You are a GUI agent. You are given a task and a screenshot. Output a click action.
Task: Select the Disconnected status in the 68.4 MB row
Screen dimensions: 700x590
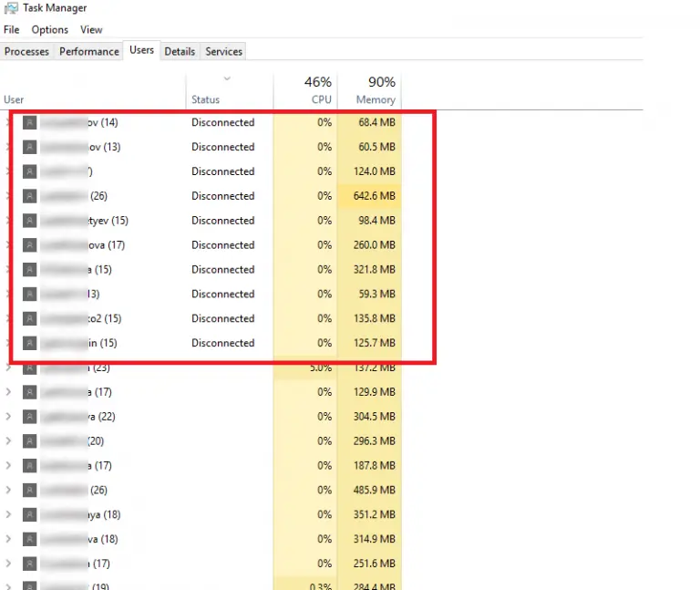click(x=222, y=122)
